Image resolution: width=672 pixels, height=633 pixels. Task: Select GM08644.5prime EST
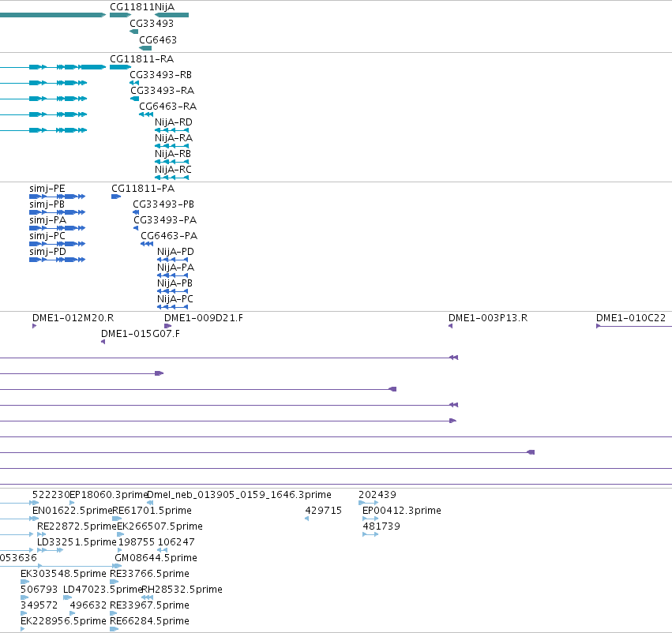click(156, 558)
